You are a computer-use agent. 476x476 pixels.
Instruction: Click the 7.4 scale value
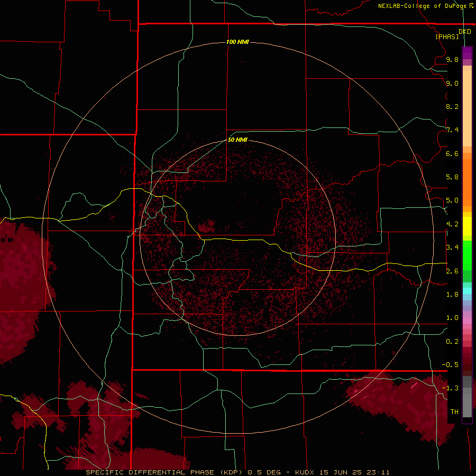452,130
